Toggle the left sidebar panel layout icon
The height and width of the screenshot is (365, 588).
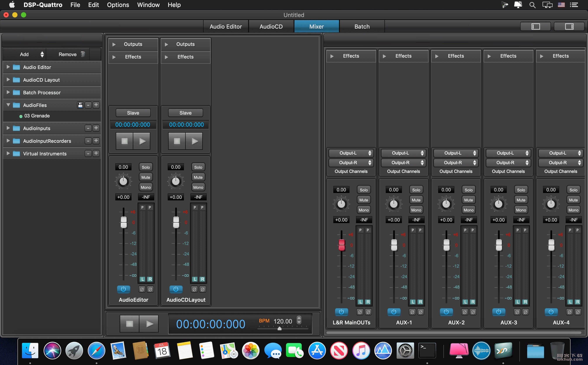click(x=535, y=26)
